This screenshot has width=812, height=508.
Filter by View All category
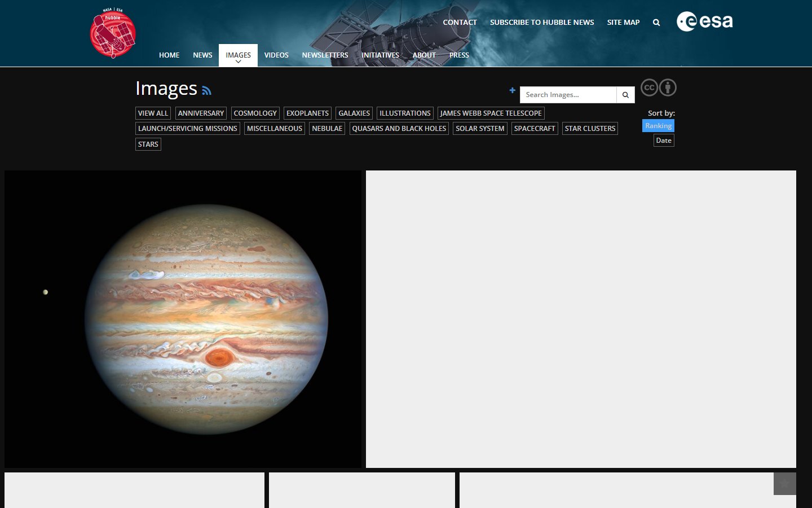click(153, 113)
